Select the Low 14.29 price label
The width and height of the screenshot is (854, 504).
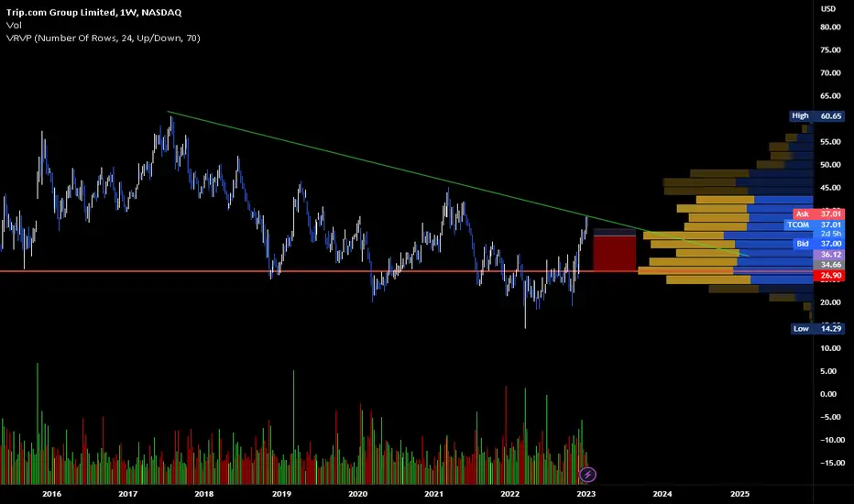[817, 329]
